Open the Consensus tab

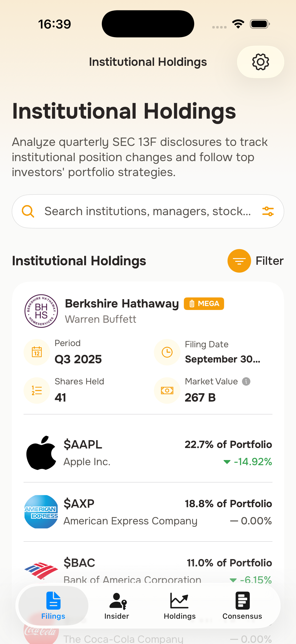(242, 605)
